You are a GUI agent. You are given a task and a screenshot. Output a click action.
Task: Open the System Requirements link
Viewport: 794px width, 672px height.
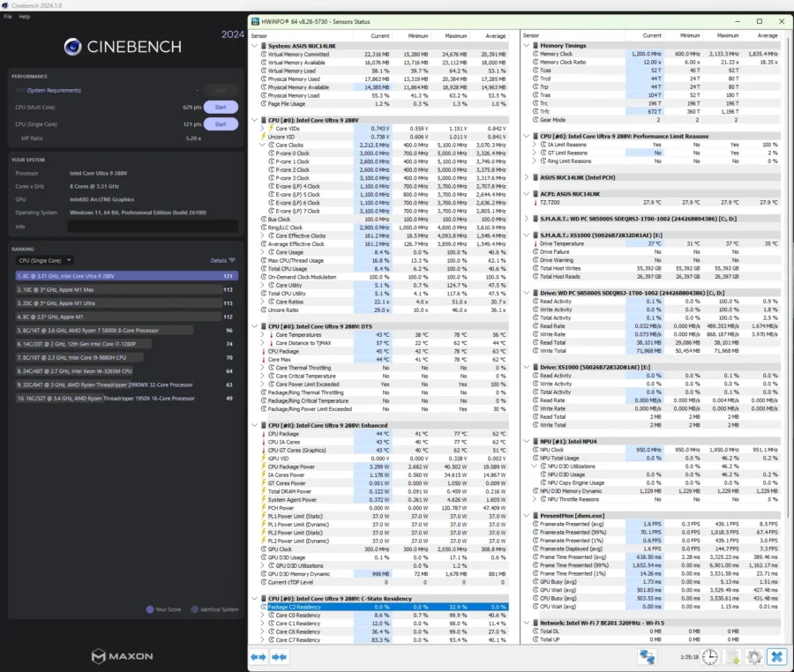[x=54, y=90]
